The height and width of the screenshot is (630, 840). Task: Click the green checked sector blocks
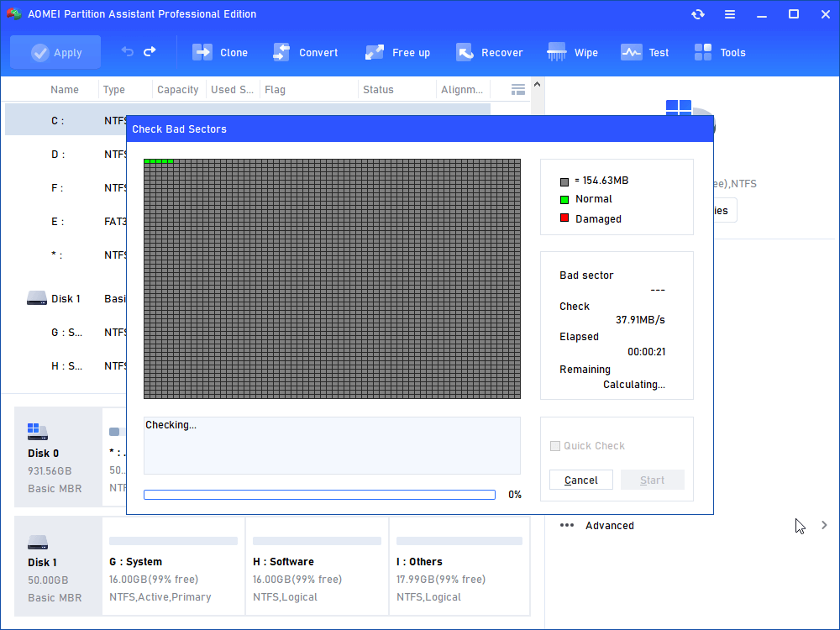pyautogui.click(x=159, y=161)
